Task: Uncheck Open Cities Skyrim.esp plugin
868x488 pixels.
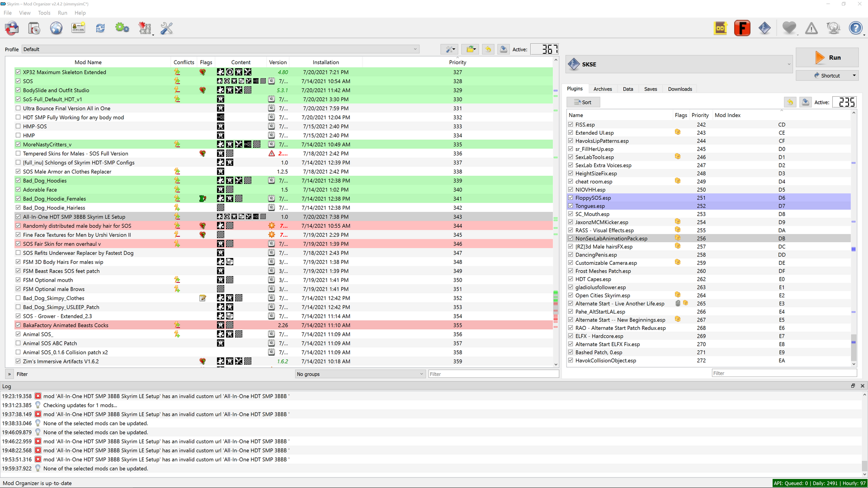Action: pos(571,295)
